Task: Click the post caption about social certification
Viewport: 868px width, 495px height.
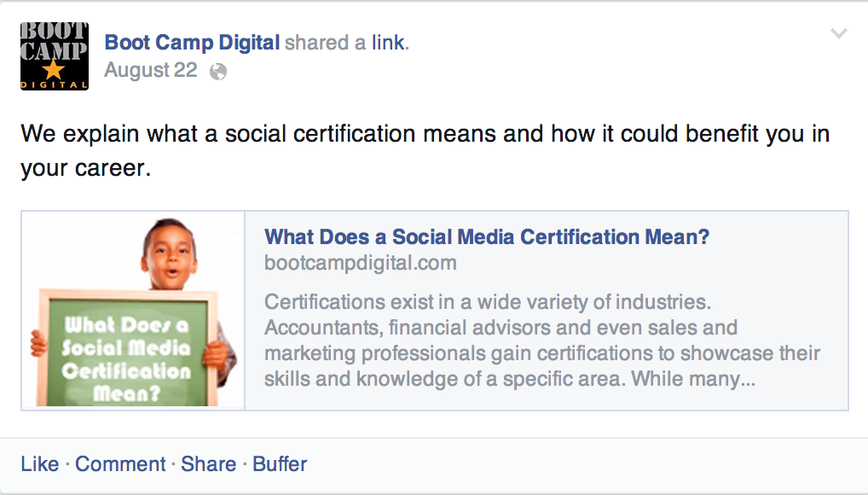Action: 424,151
